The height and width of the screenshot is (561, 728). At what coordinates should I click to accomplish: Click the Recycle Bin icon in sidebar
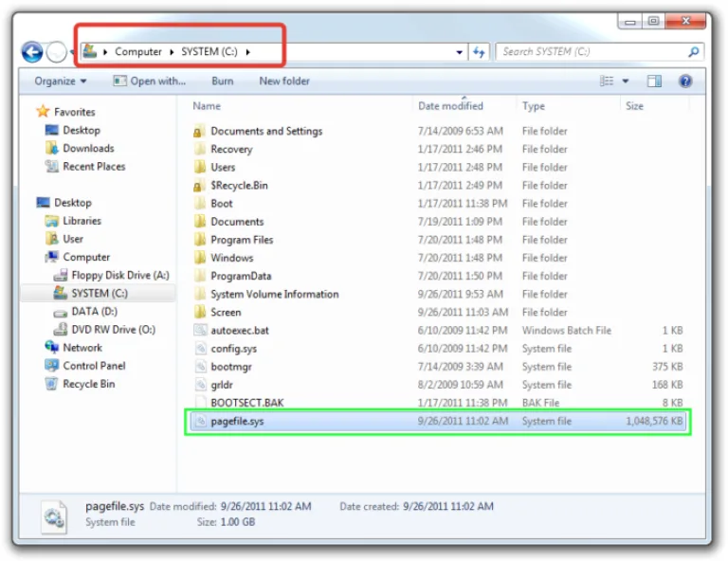51,384
